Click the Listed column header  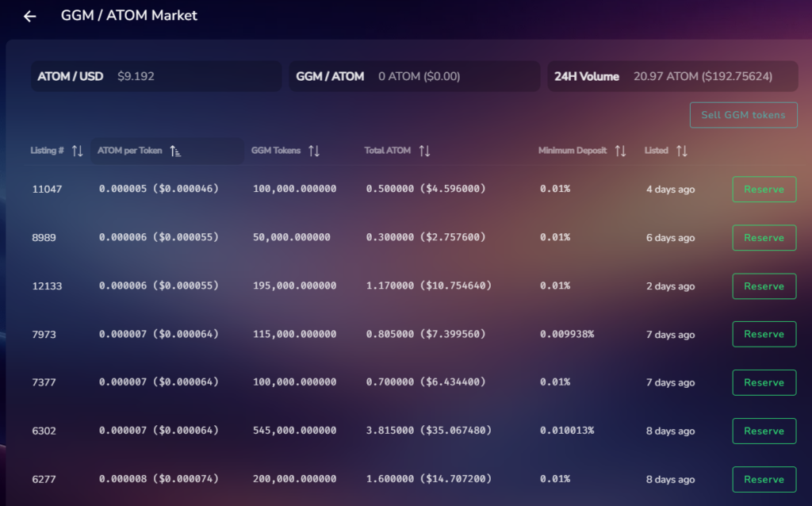click(656, 151)
